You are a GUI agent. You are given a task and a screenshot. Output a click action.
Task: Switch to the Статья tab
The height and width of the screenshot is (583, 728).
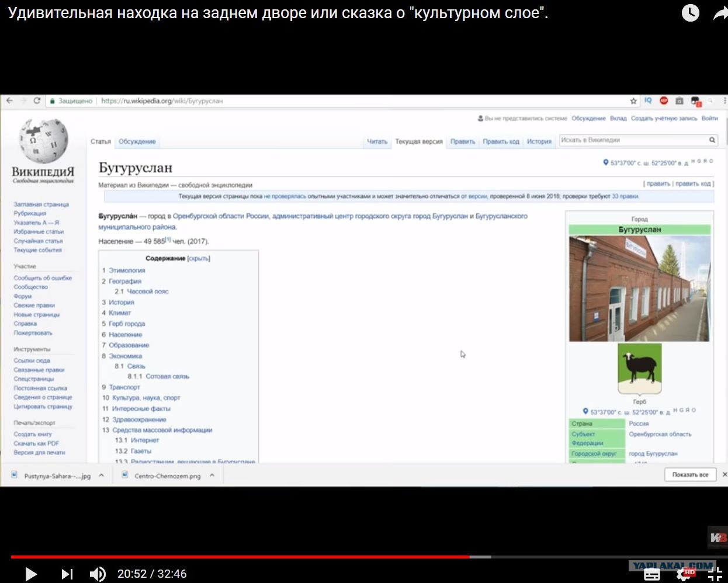100,141
